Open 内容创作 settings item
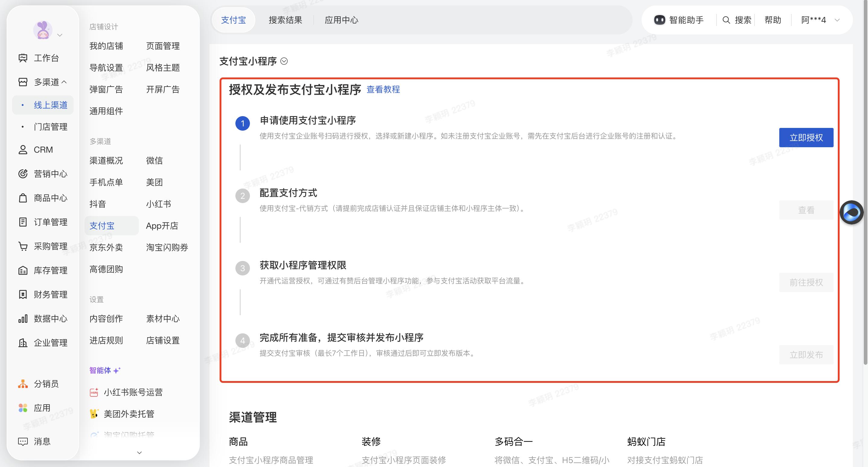This screenshot has height=467, width=868. [106, 319]
